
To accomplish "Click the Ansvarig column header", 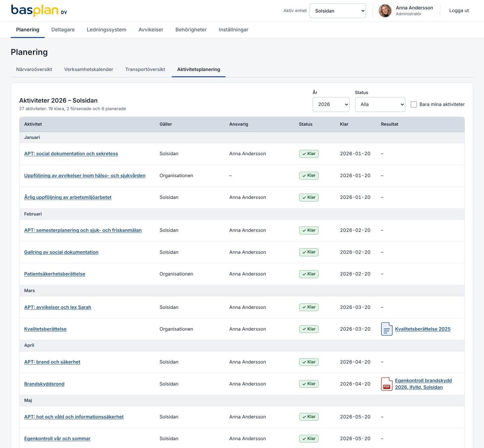I will pos(239,124).
